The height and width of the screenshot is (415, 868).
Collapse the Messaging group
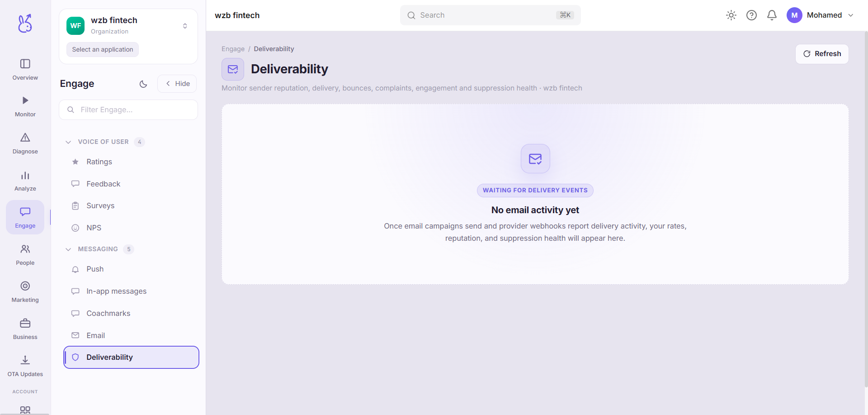(x=68, y=249)
